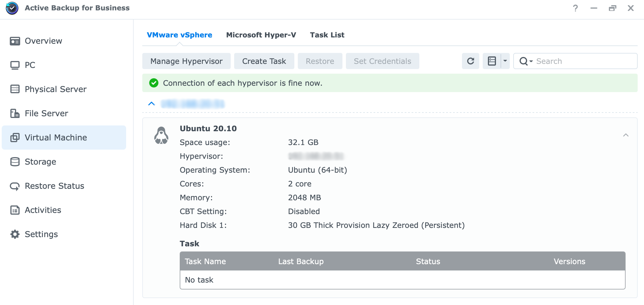This screenshot has height=305, width=644.
Task: Click the Versions column header
Action: 569,261
